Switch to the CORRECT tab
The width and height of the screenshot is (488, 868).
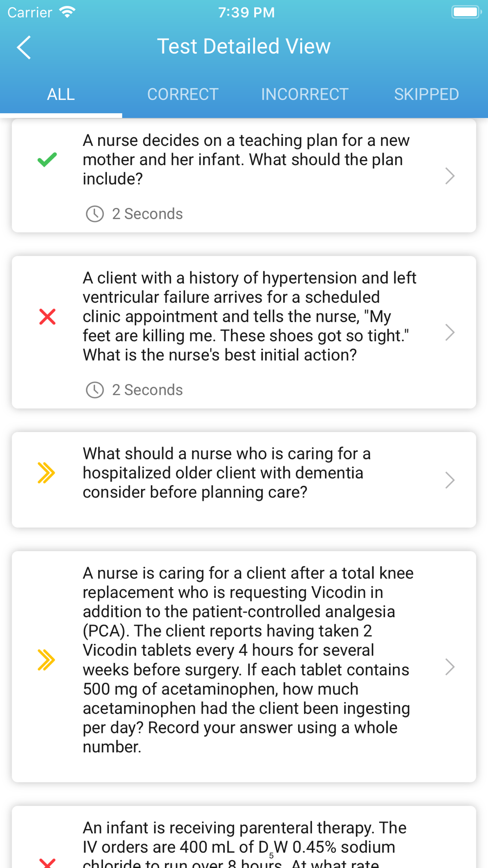(183, 94)
